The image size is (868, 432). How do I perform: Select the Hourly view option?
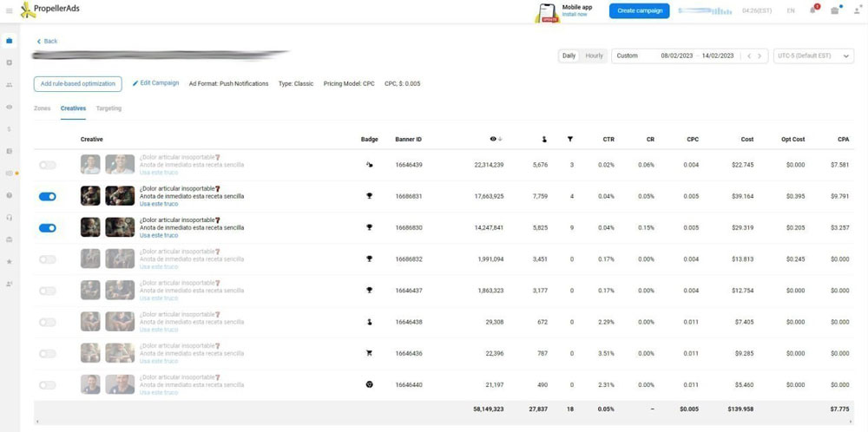[x=594, y=56]
